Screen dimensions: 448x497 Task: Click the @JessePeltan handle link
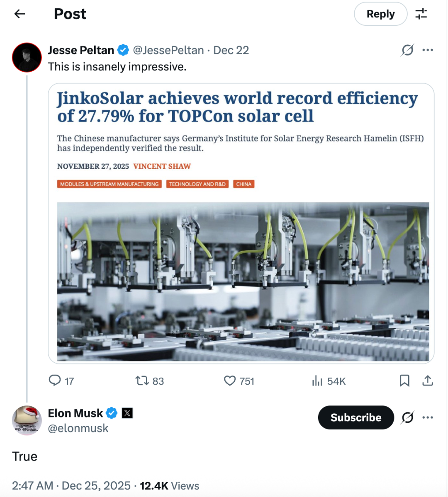(x=168, y=50)
